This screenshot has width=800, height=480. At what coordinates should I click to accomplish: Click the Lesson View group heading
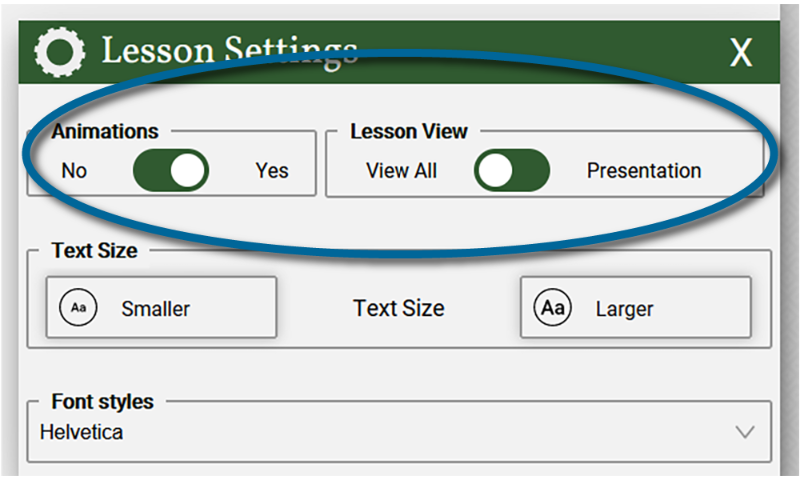[409, 132]
